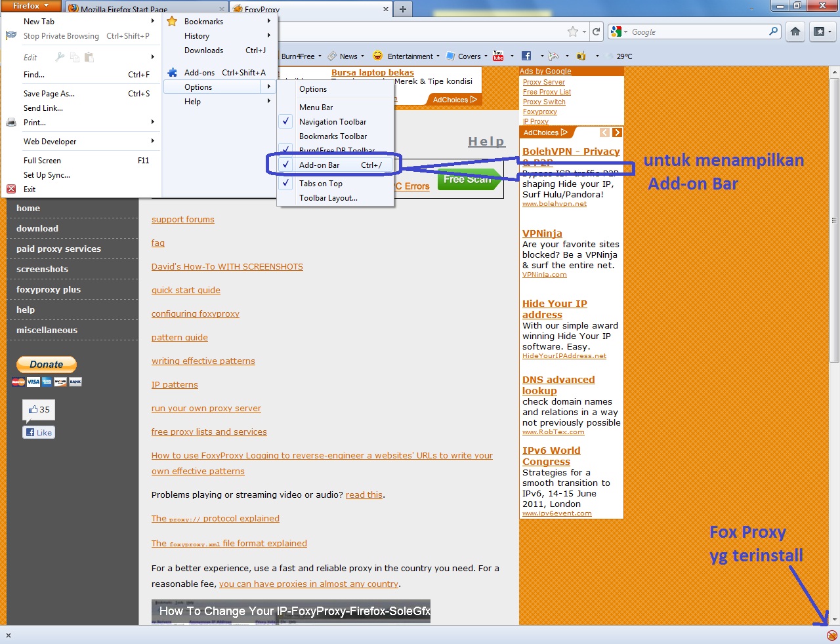Viewport: 840px width, 644px height.
Task: Click the FoxyProxy icon in the add-on bar
Action: (x=831, y=635)
